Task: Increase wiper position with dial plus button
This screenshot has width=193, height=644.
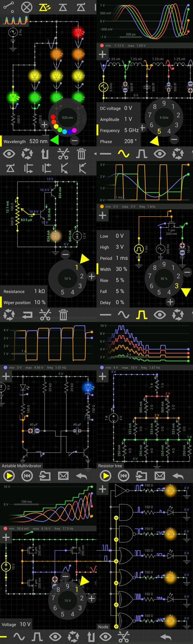Action: tap(91, 276)
